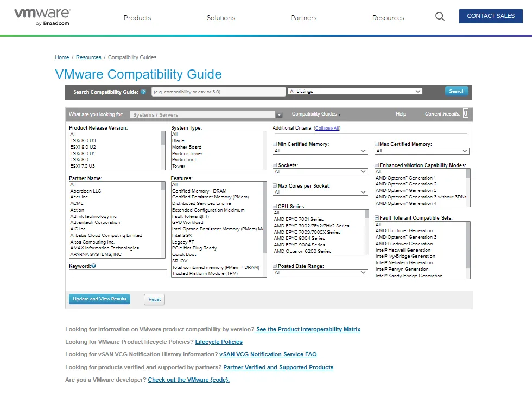Click Help in the filter bar

click(x=401, y=114)
